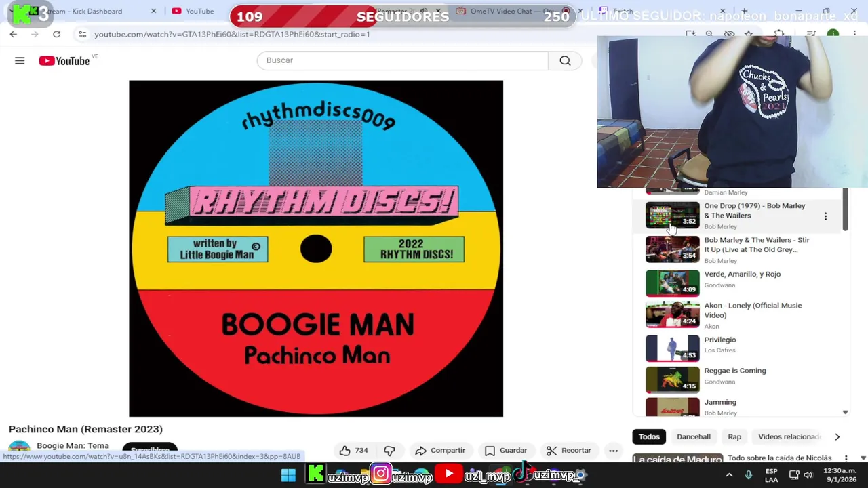Screen dimensions: 868x488
Task: Reload the YouTube page
Action: point(56,34)
